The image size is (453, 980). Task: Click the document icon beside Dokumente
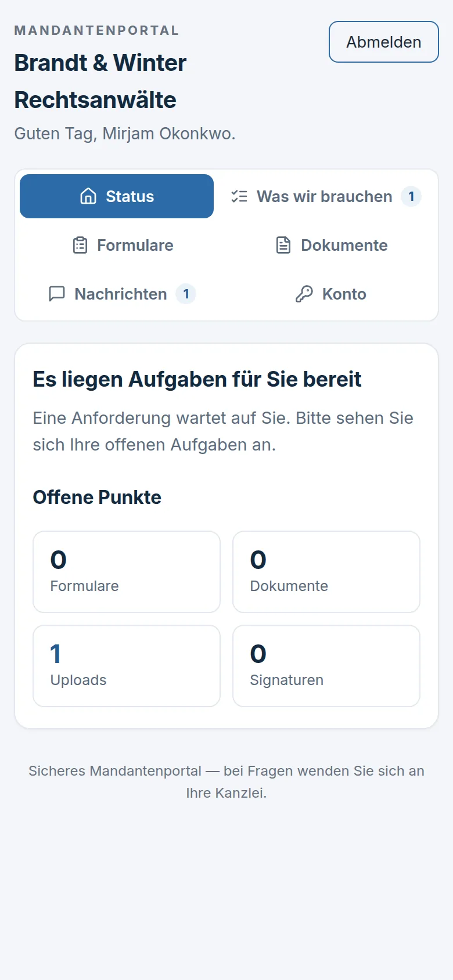point(283,245)
